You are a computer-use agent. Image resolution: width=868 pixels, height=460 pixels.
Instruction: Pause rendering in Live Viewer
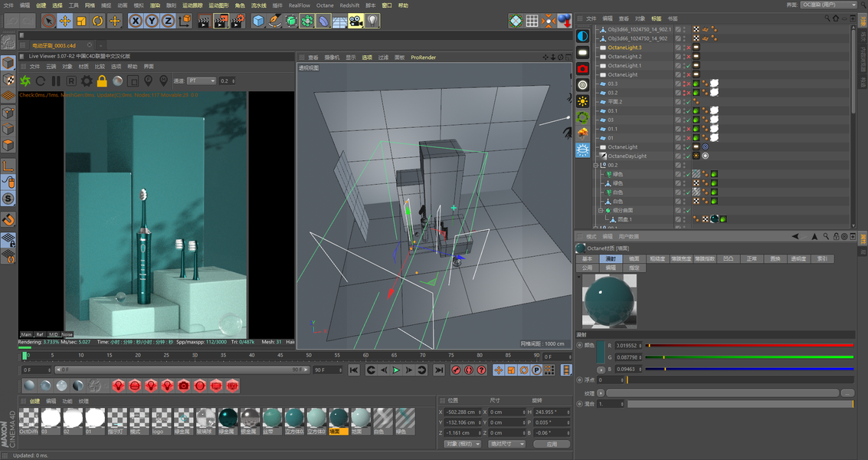pos(56,81)
